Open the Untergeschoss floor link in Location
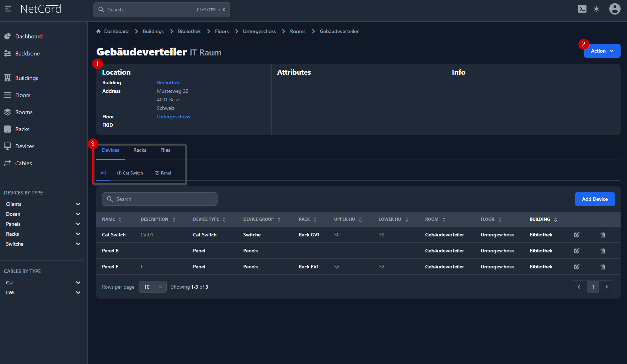Screen dimensions: 627x364 point(173,117)
